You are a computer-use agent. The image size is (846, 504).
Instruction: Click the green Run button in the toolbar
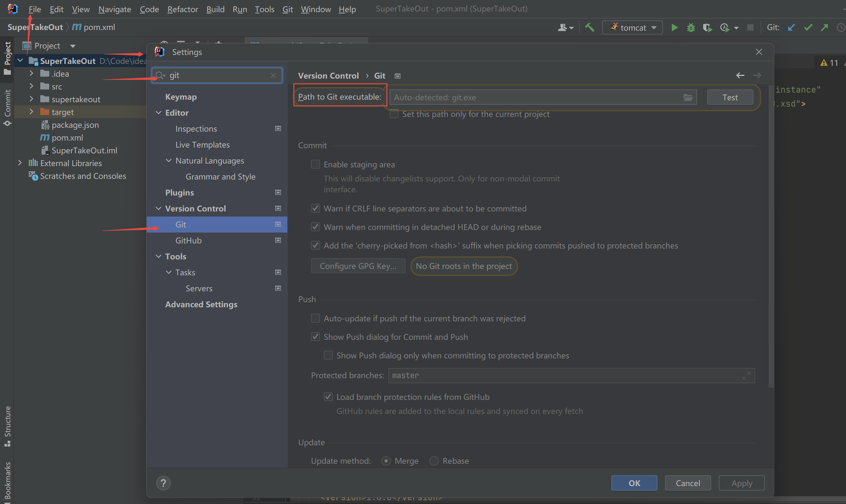click(x=674, y=27)
